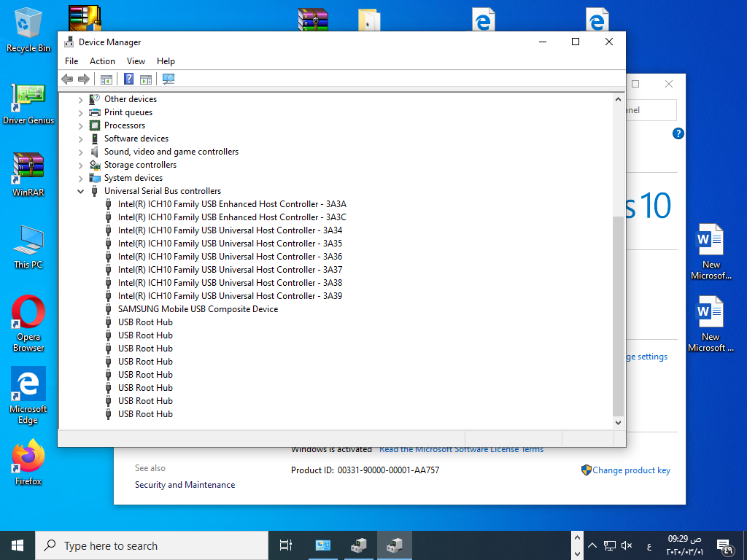Click Change product key link
Image resolution: width=747 pixels, height=560 pixels.
point(631,470)
